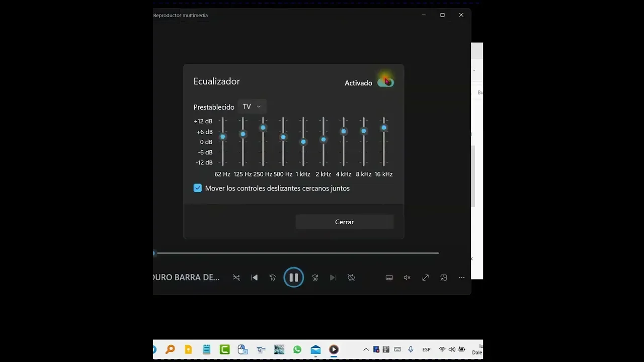Go to the next track

click(333, 278)
